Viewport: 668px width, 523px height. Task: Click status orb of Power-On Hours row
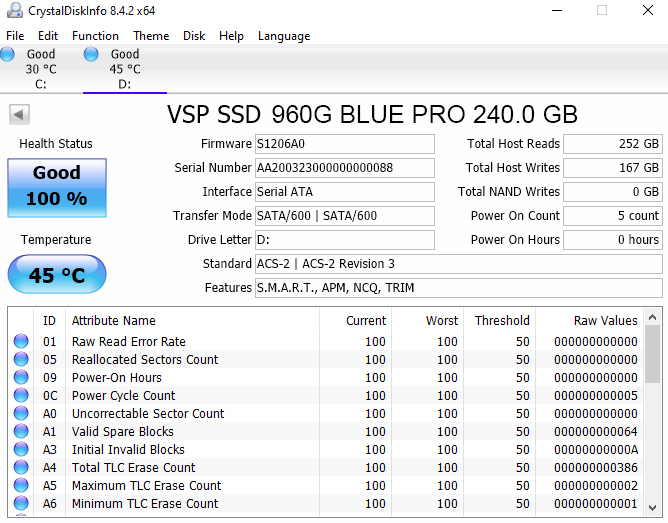21,377
